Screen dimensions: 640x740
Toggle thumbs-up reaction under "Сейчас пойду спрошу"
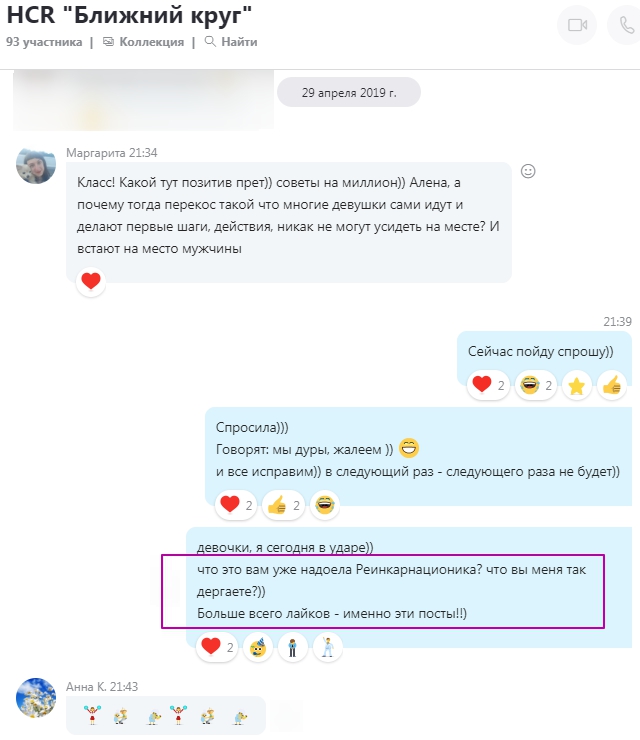[x=612, y=386]
